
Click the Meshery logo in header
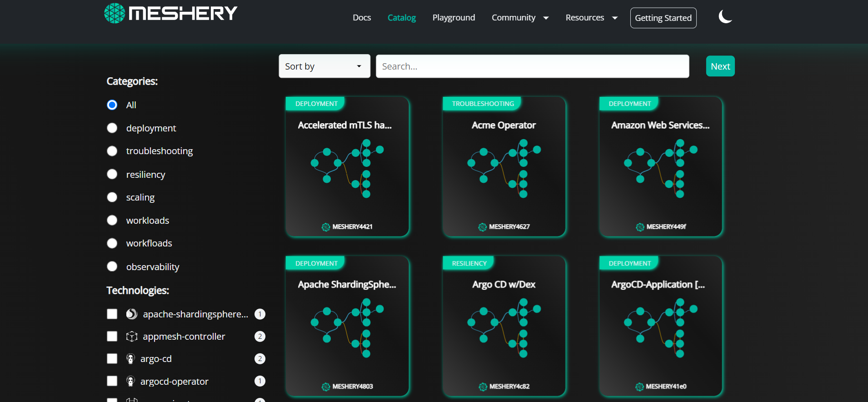tap(170, 13)
